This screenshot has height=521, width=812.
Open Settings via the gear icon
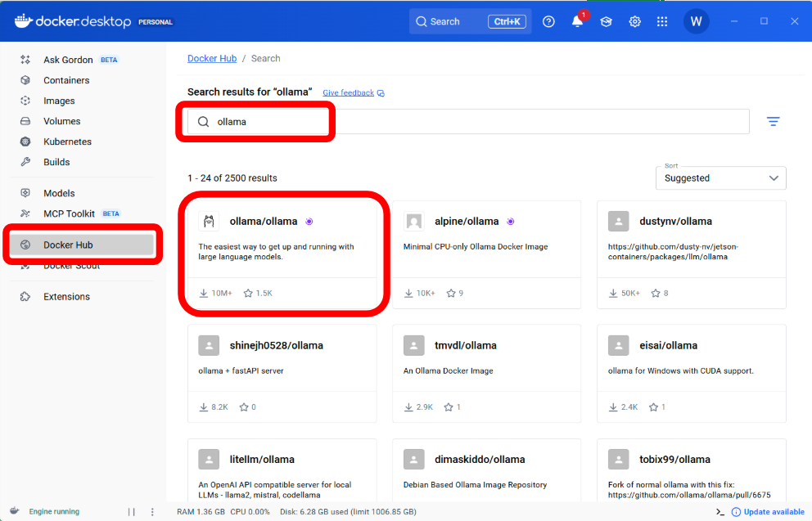634,21
